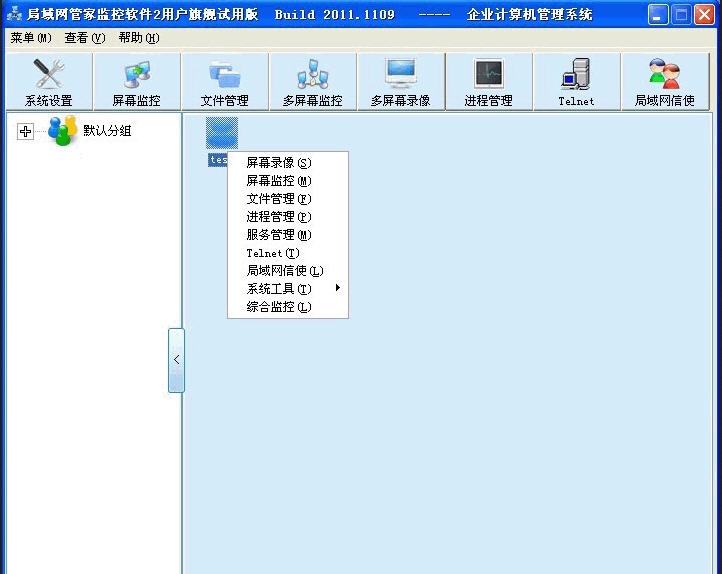Collapse the left group panel
The image size is (722, 574).
click(x=176, y=360)
